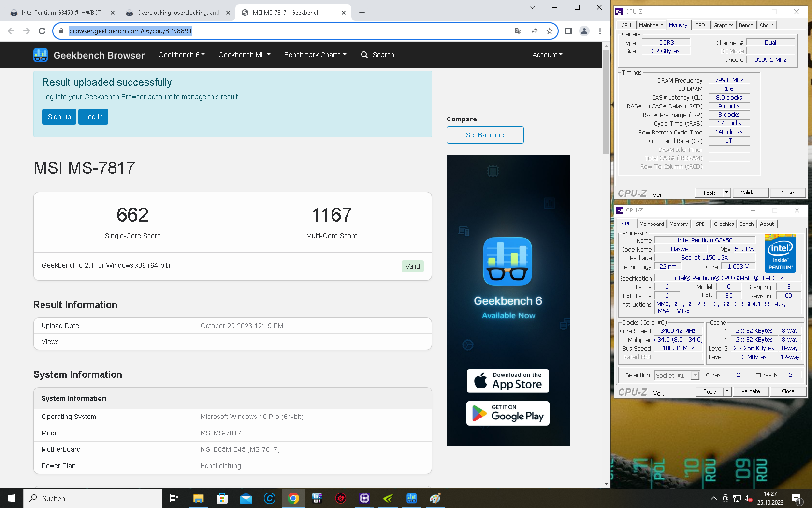Open the Socket #1 selection combo box
Viewport: 812px width, 508px height.
tap(677, 375)
